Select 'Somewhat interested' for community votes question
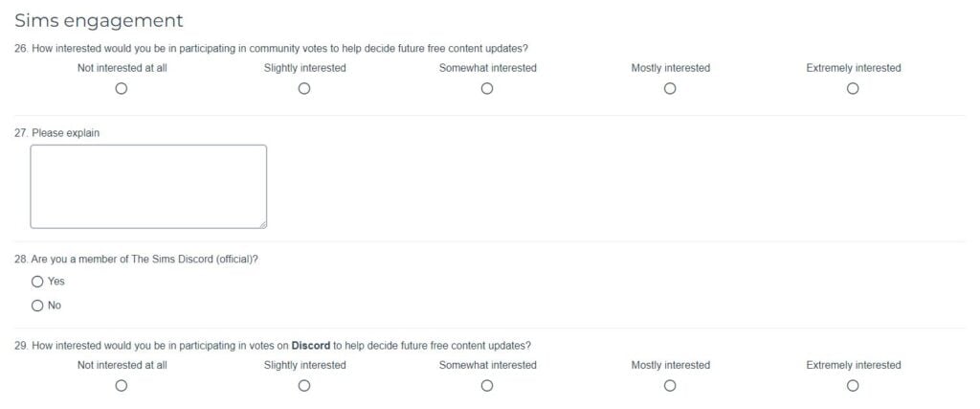The width and height of the screenshot is (980, 409). (x=487, y=89)
